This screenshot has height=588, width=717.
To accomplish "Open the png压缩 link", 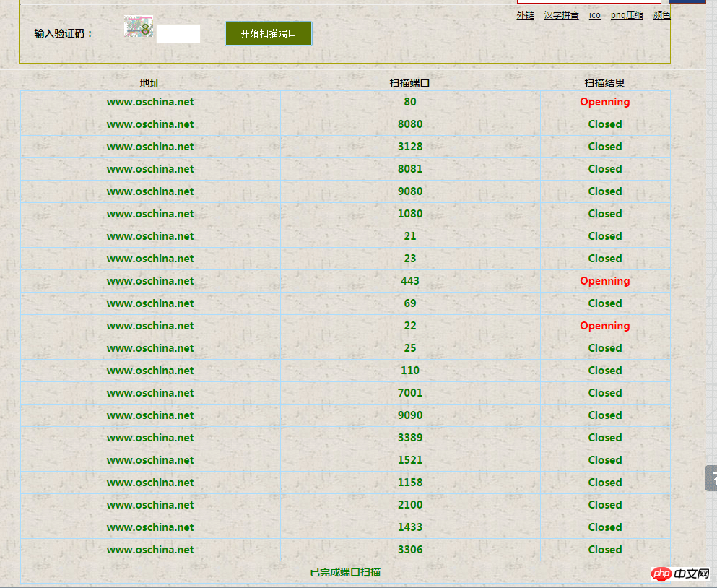I will (x=627, y=15).
